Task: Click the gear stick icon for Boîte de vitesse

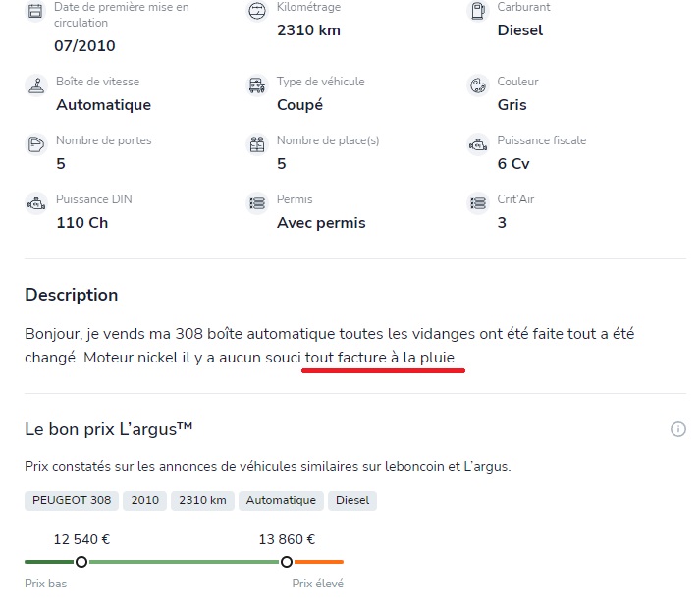Action: [x=35, y=85]
